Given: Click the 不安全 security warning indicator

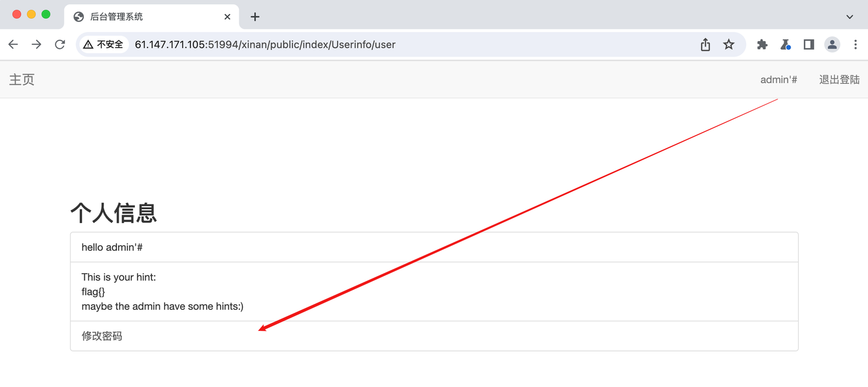Looking at the screenshot, I should click(x=103, y=45).
